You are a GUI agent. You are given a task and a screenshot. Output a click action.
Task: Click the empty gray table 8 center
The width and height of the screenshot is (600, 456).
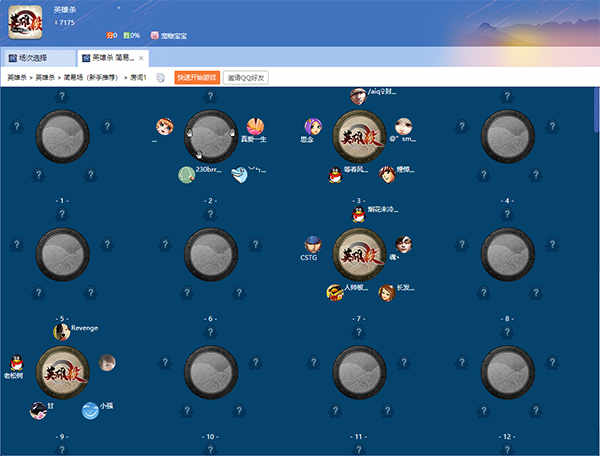point(507,254)
